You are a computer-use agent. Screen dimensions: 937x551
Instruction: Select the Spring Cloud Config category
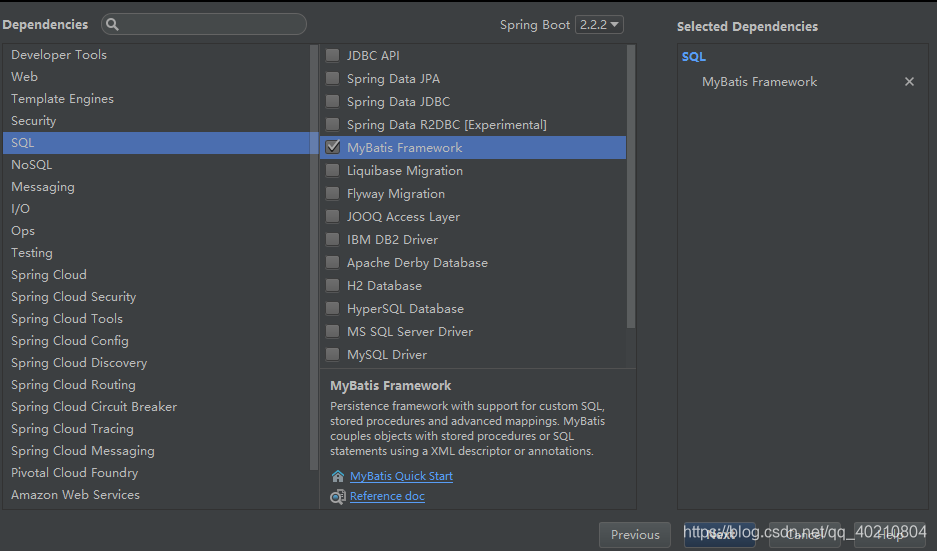coord(157,341)
